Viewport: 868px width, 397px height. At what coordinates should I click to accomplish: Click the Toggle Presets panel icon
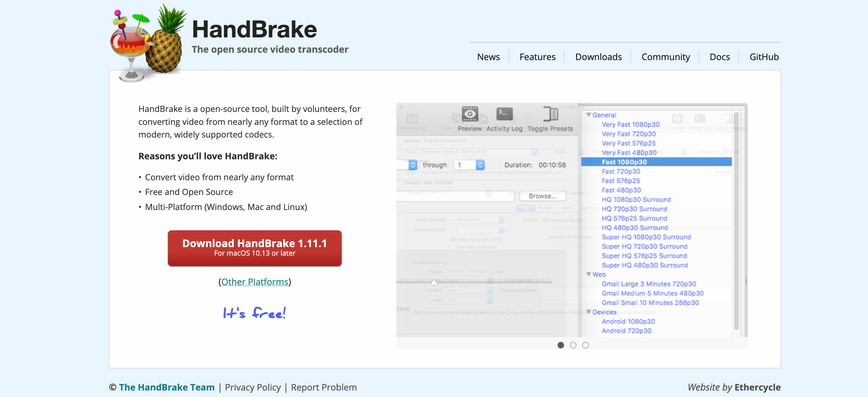point(550,114)
